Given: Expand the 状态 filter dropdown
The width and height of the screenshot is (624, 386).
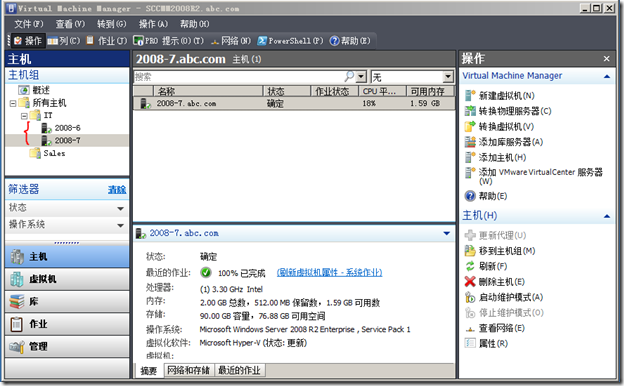Looking at the screenshot, I should tap(120, 209).
